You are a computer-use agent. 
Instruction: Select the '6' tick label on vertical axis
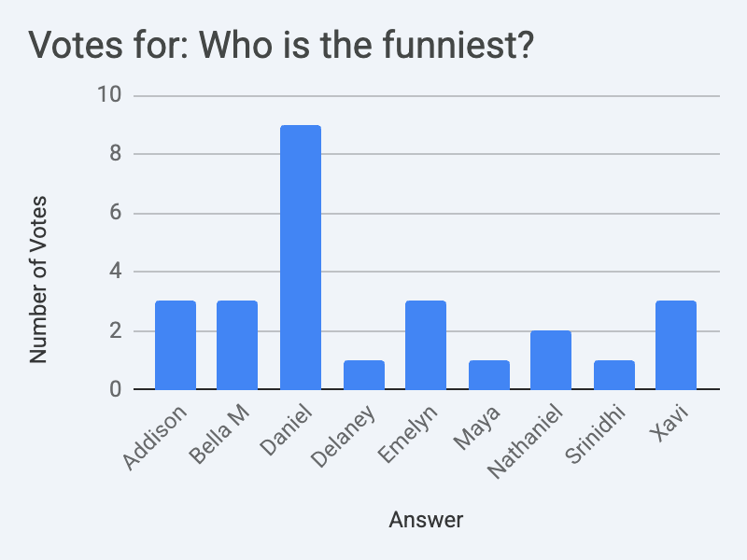[115, 212]
